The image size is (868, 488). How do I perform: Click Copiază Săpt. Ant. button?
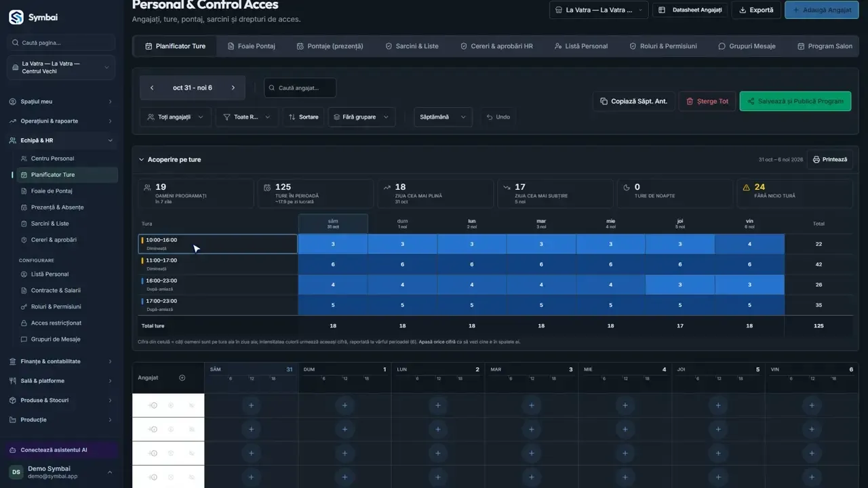(x=633, y=101)
